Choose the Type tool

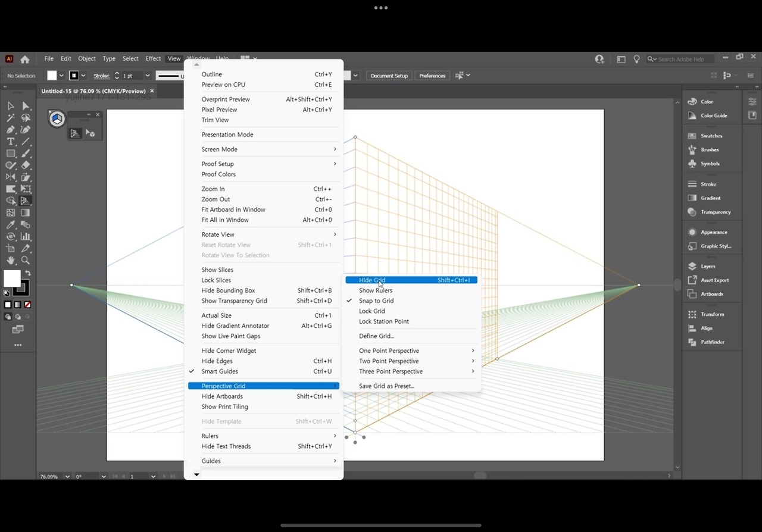click(x=11, y=142)
